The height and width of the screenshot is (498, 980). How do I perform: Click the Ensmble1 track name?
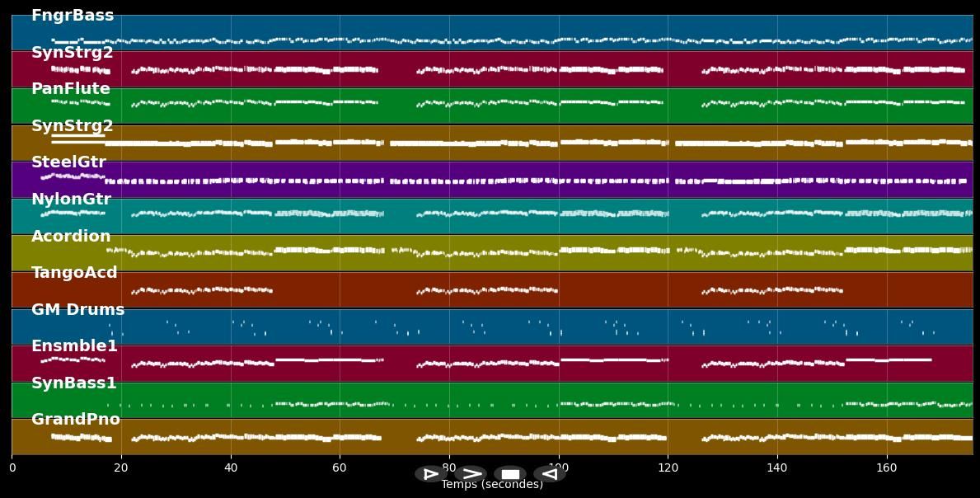click(x=74, y=346)
